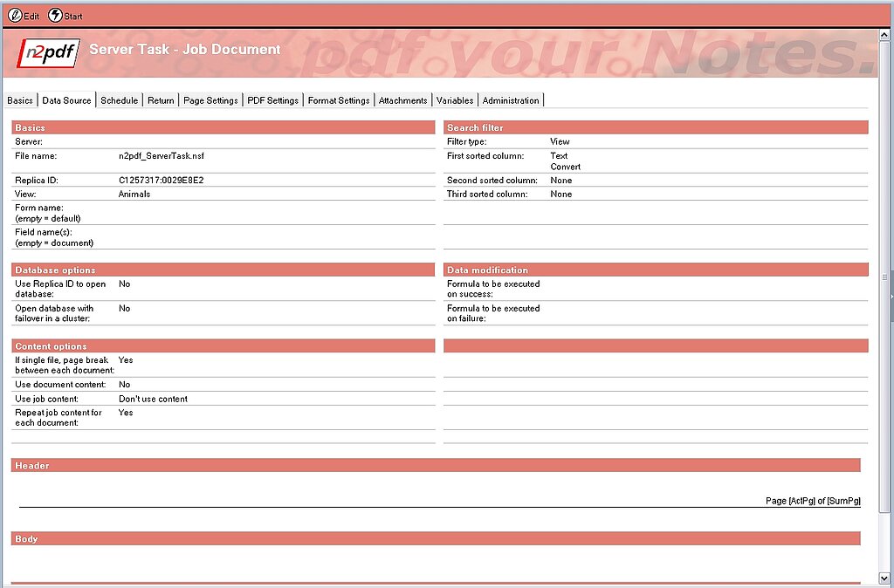Viewport: 894px width, 588px height.
Task: Click the Second sorted column value None
Action: pos(561,180)
